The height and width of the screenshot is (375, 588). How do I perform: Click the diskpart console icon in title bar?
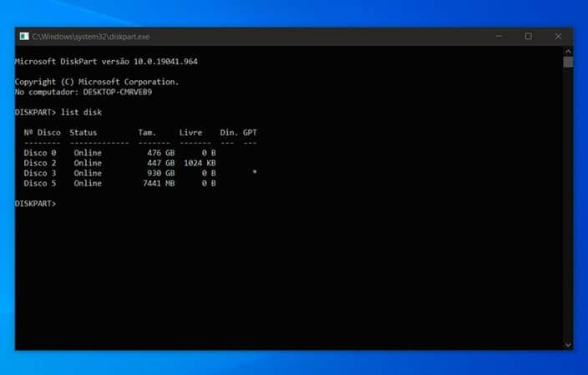tap(24, 37)
